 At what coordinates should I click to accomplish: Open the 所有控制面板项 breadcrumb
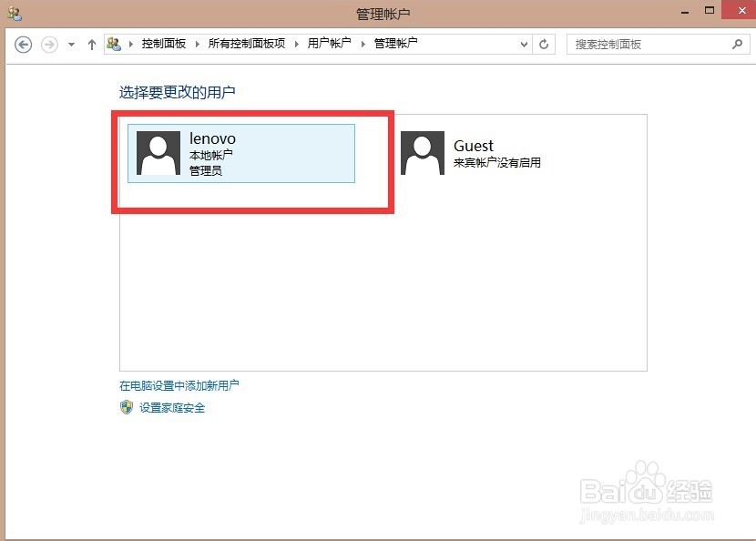click(x=247, y=44)
